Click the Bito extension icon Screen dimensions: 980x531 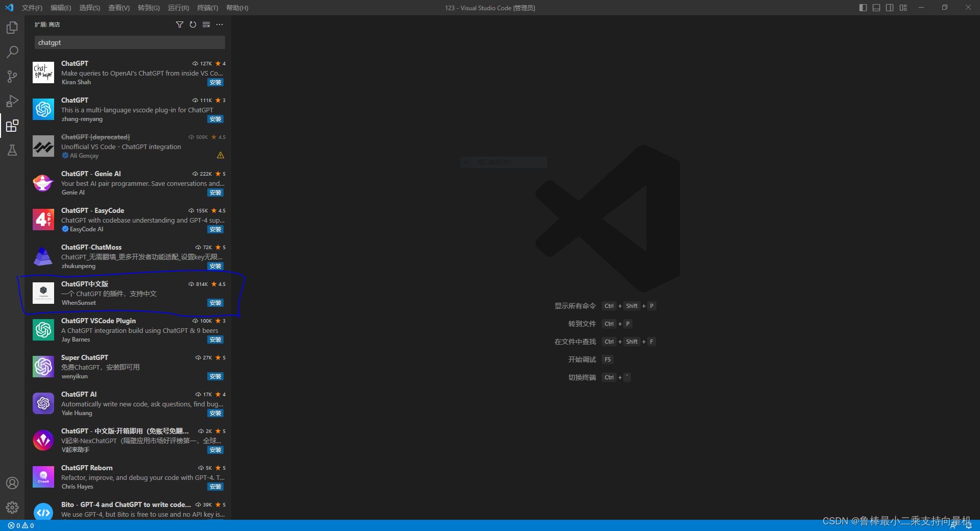point(43,512)
